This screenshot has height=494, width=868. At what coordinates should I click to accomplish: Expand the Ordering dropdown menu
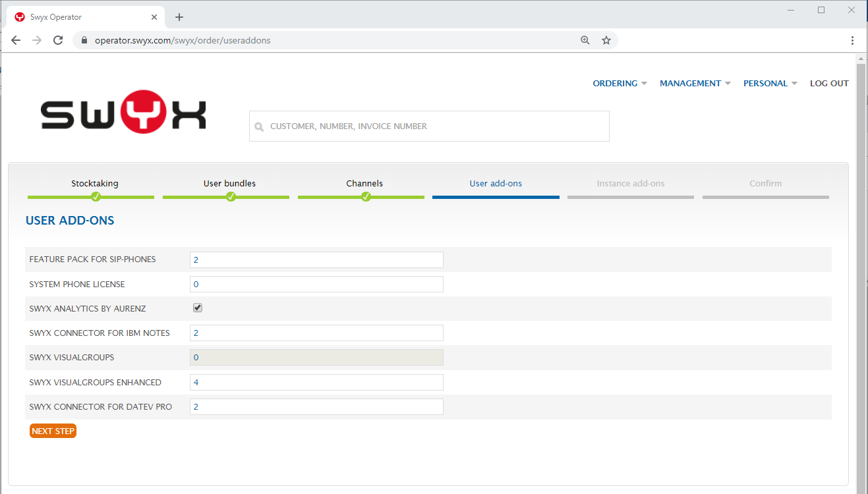pos(620,83)
